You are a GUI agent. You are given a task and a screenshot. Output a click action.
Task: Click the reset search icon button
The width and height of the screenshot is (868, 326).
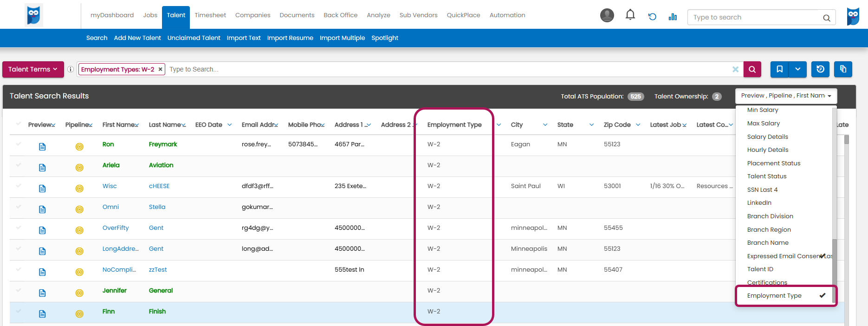tap(820, 69)
